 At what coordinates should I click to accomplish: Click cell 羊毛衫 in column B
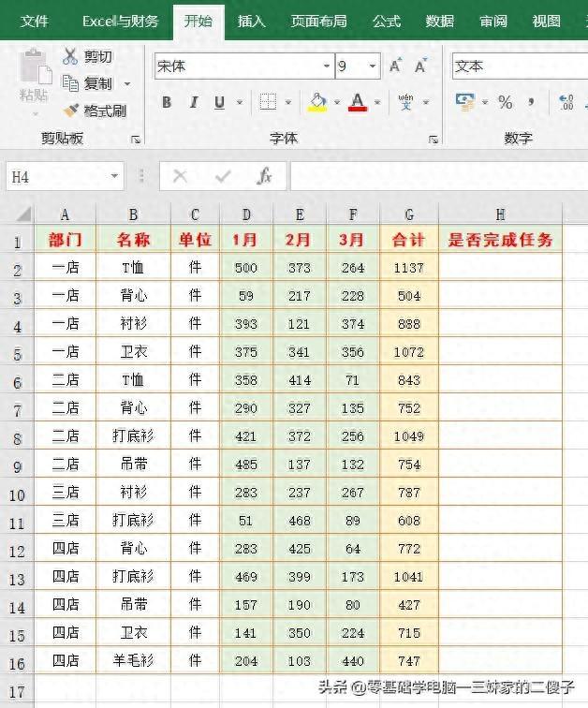point(134,660)
